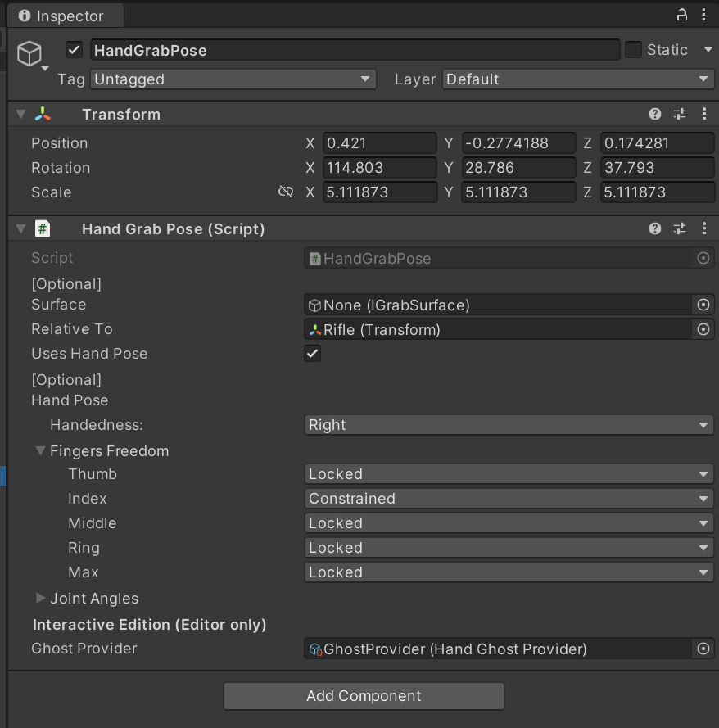
Task: Open the Inspector tab options menu
Action: [x=703, y=15]
